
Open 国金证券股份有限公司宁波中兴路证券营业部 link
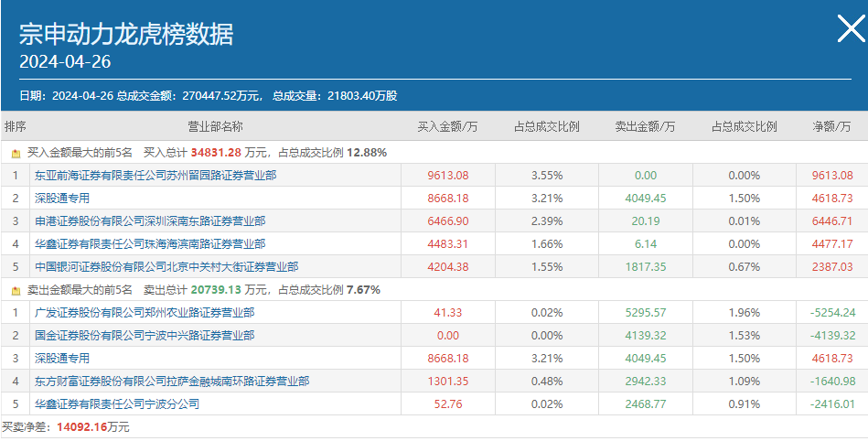[x=144, y=335]
